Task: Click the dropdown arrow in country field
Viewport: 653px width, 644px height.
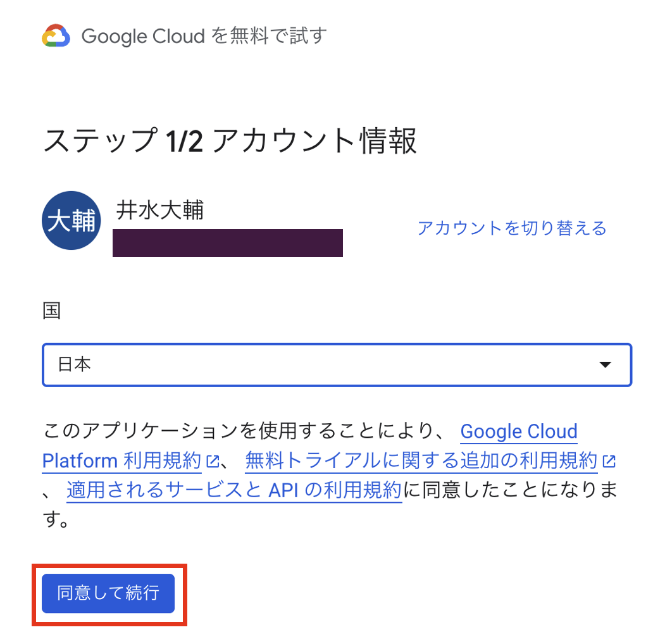Action: tap(605, 364)
